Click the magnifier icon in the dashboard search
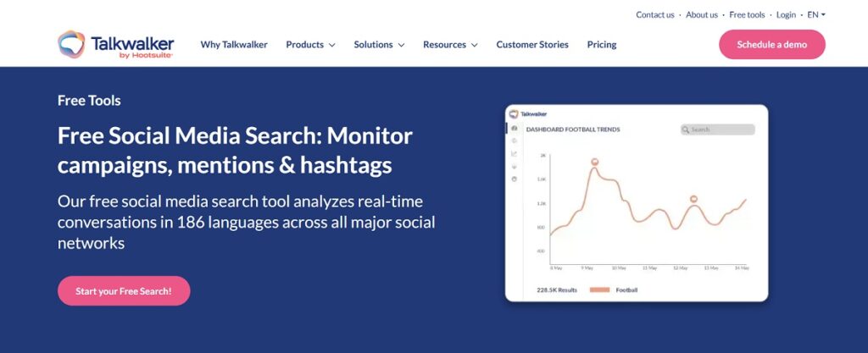868x353 pixels. (x=686, y=130)
